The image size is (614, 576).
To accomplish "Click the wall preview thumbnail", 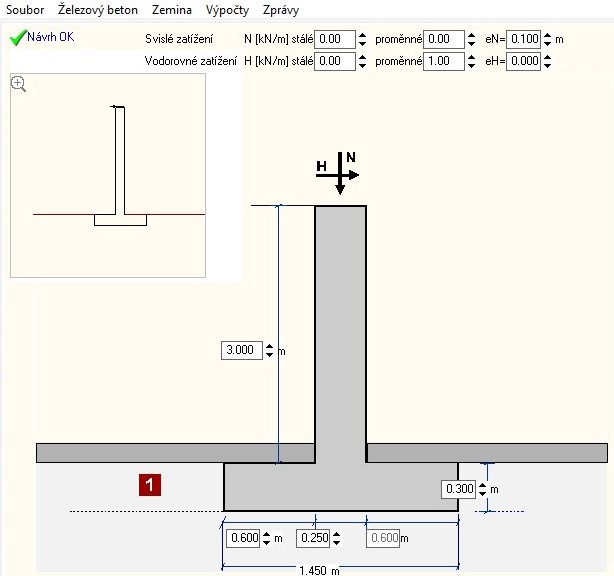I will coord(108,175).
